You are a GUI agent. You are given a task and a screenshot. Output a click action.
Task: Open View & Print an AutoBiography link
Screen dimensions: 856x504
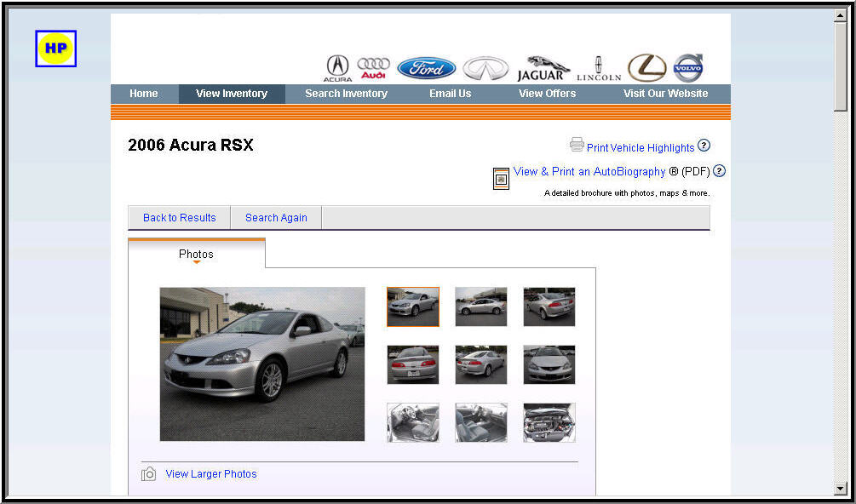tap(589, 172)
